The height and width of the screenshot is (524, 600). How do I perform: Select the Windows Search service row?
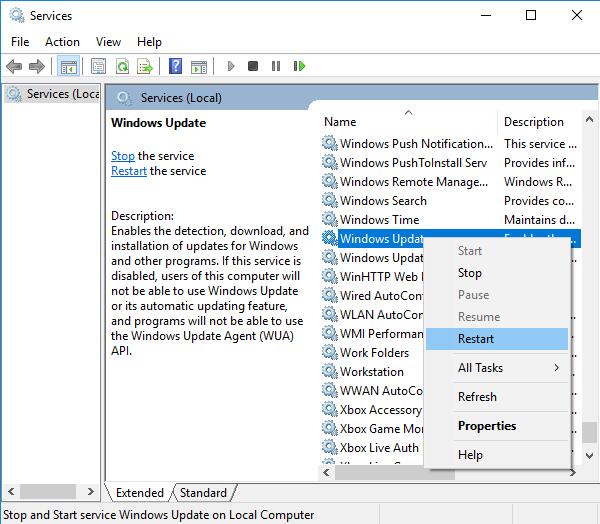pyautogui.click(x=451, y=201)
